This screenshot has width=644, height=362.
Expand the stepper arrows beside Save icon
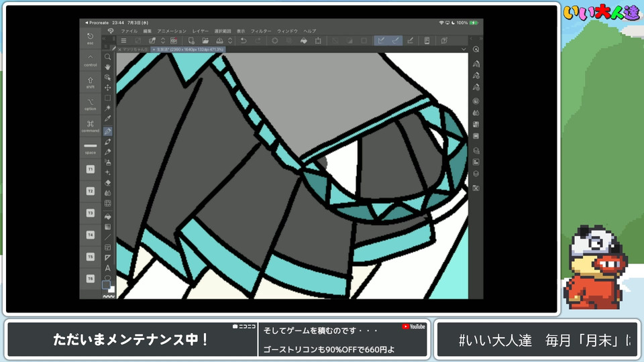coord(230,41)
